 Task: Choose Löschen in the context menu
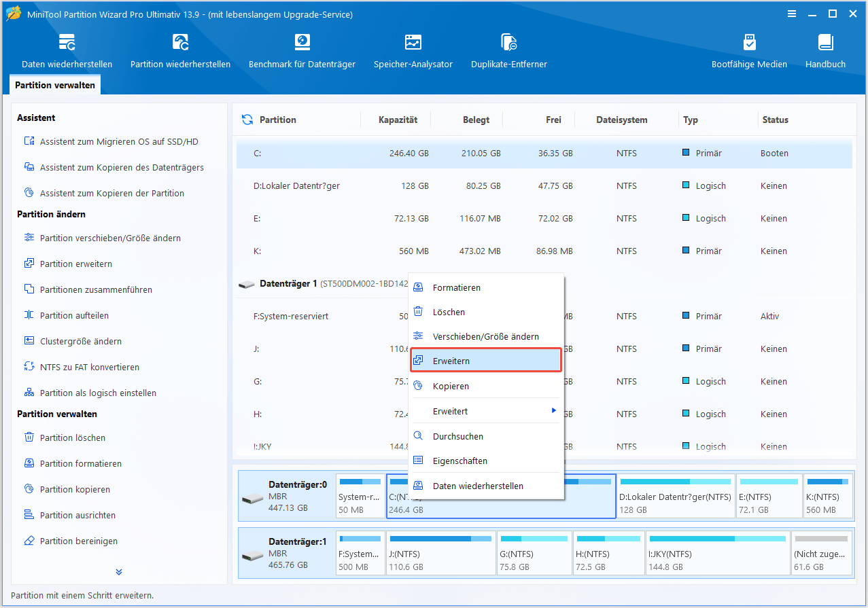pyautogui.click(x=486, y=312)
